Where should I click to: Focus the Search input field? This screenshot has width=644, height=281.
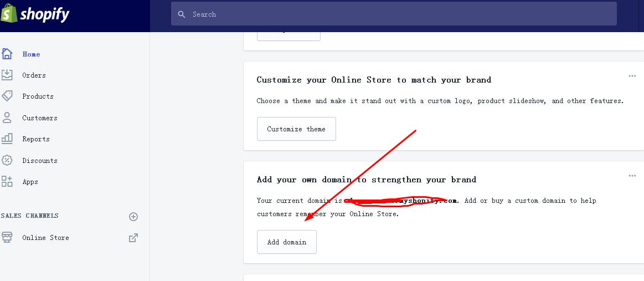click(394, 14)
